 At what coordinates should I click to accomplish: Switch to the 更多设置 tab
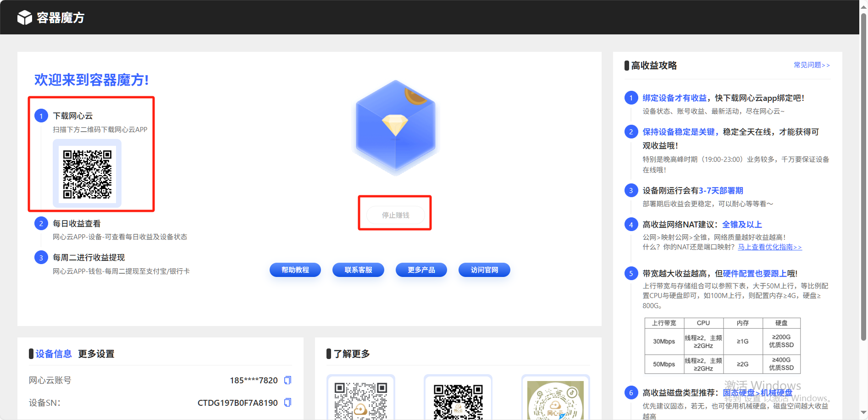96,354
